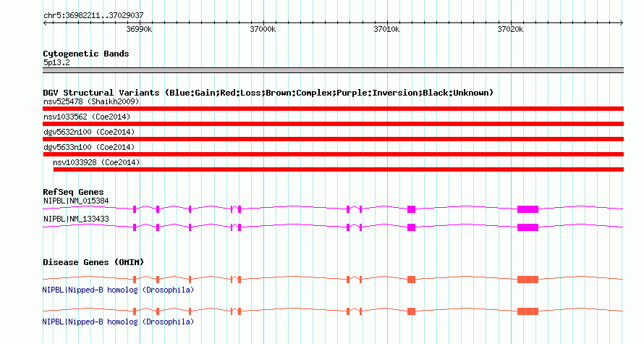Screen dimensions: 644x344
Task: Click the largest orange exon in first OMIM row
Action: (528, 280)
